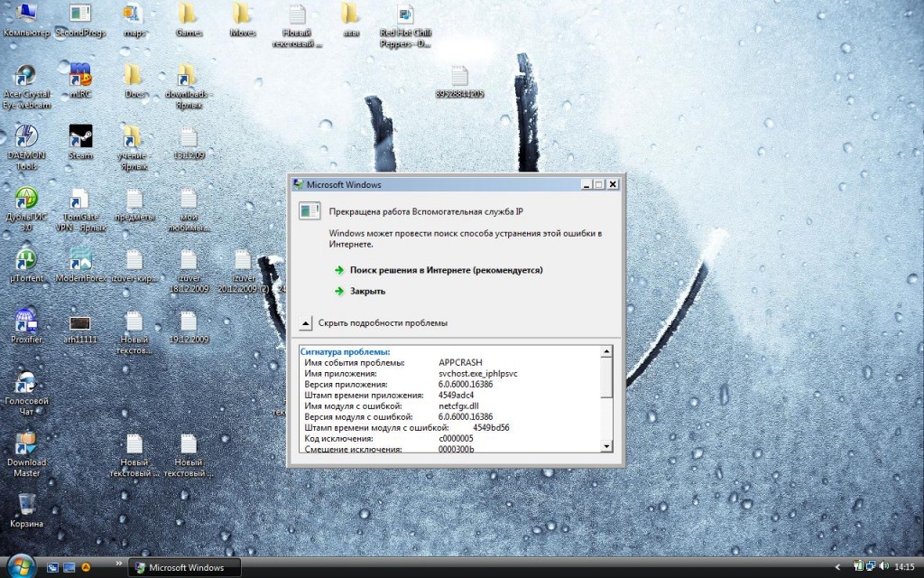Click the network connection tray icon
Viewport: 924px width, 578px height.
coord(871,567)
